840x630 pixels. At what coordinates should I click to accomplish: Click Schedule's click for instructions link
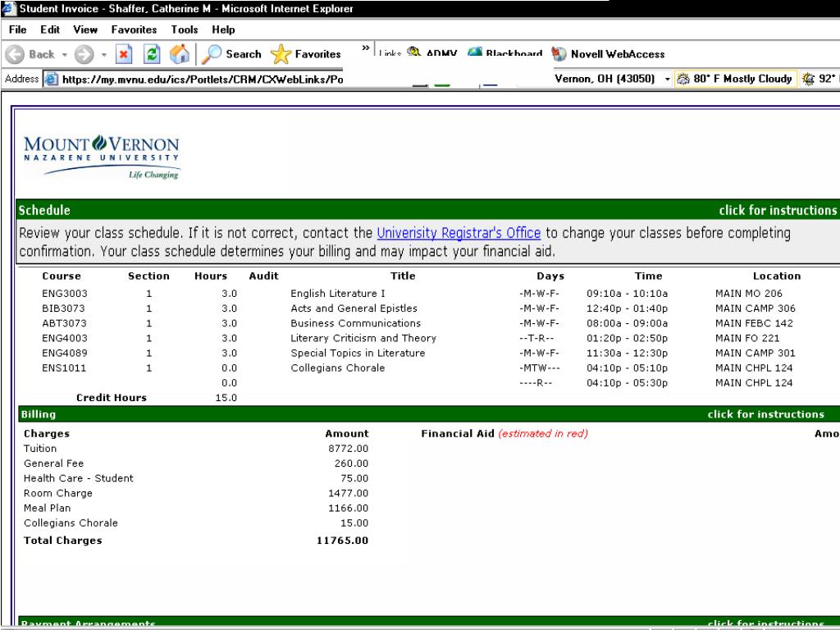click(x=778, y=210)
